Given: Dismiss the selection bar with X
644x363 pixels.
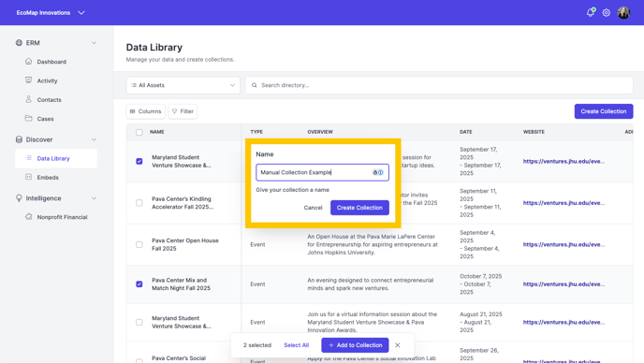Looking at the screenshot, I should click(397, 345).
